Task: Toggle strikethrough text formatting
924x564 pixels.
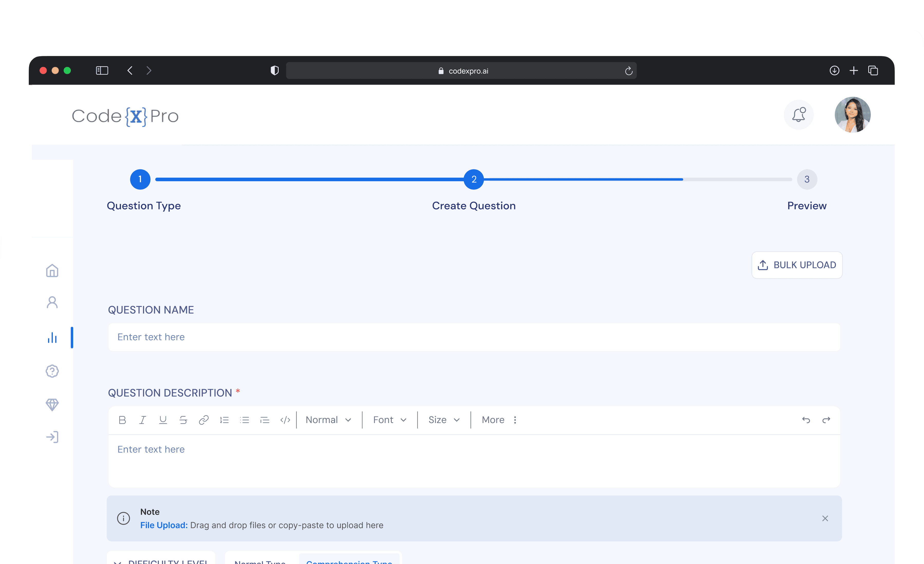Action: [x=183, y=420]
